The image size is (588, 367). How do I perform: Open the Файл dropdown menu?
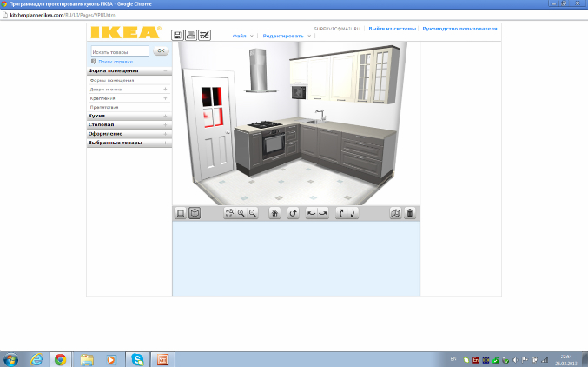click(x=244, y=36)
